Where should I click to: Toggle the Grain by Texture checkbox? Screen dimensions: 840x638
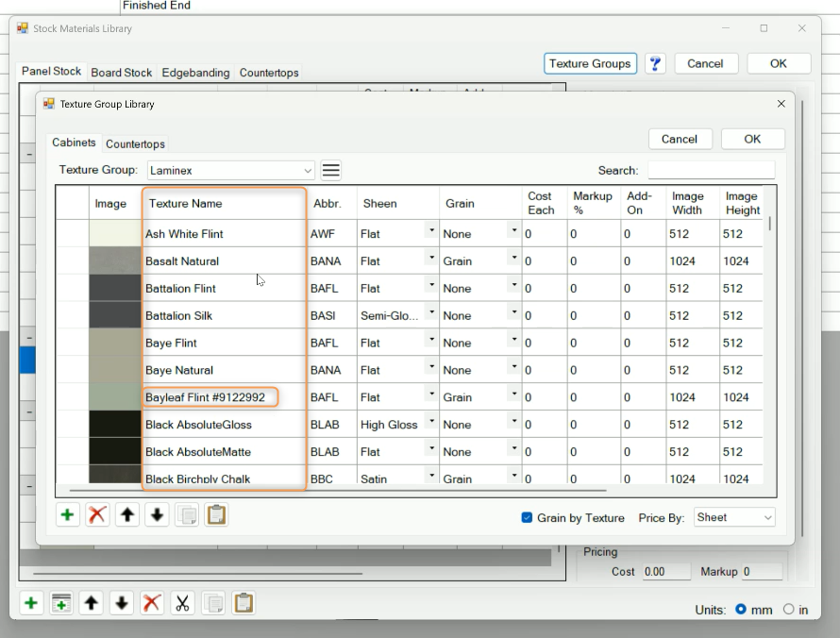click(527, 517)
